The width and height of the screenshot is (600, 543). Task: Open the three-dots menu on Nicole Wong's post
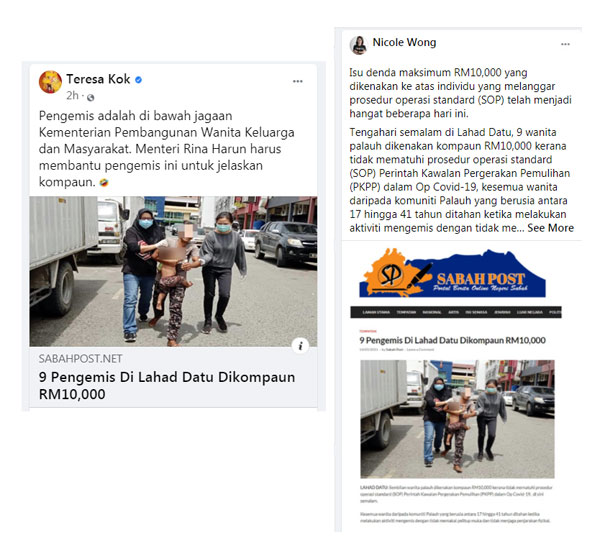[x=565, y=44]
